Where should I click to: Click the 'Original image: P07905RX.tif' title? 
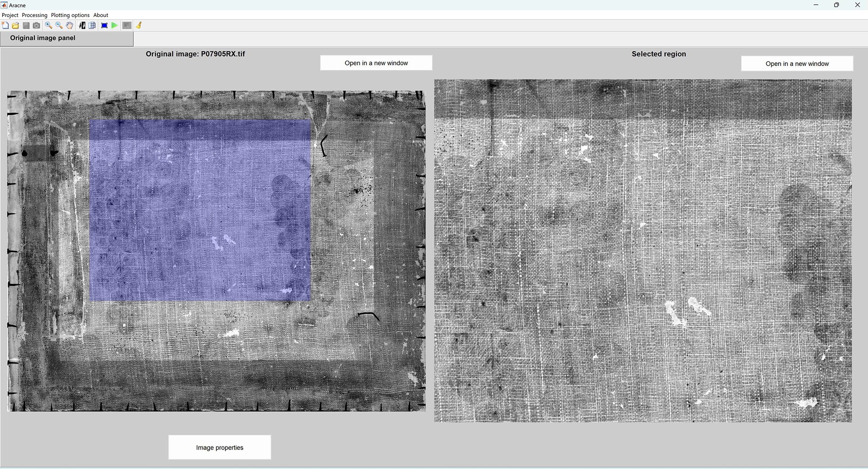point(195,54)
